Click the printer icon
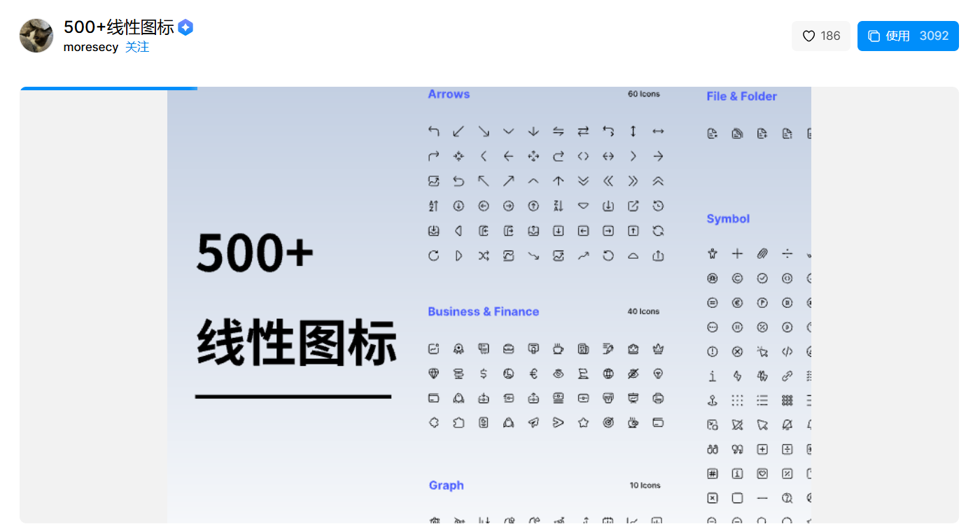Screen dimensions: 980x524 point(658,398)
